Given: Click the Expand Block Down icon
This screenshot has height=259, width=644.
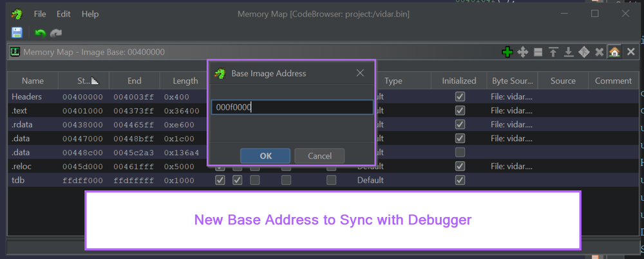Looking at the screenshot, I should (569, 52).
